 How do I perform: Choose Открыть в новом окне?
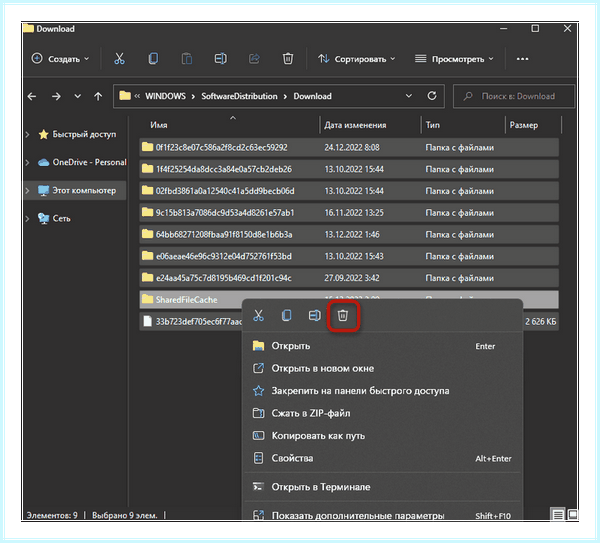pos(382,369)
